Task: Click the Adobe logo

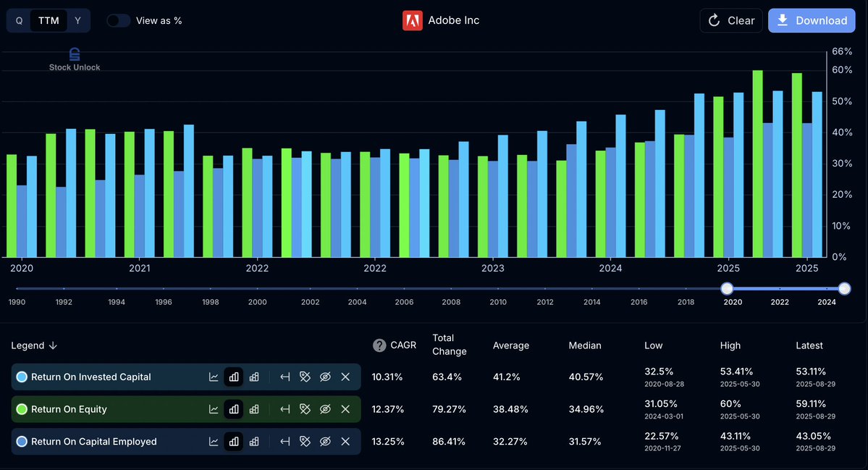Action: tap(412, 20)
